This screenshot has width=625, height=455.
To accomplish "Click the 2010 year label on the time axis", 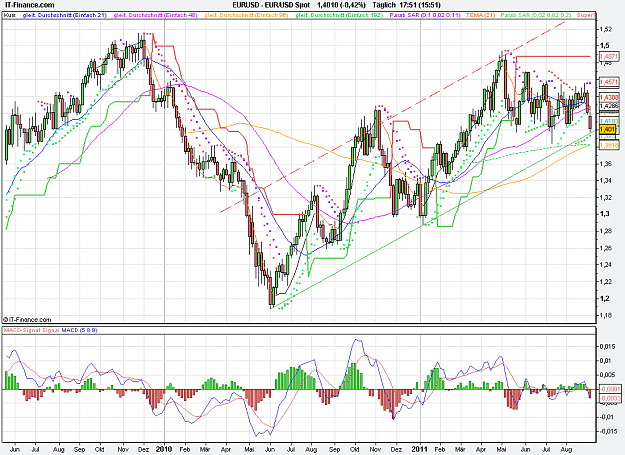I will (x=164, y=449).
